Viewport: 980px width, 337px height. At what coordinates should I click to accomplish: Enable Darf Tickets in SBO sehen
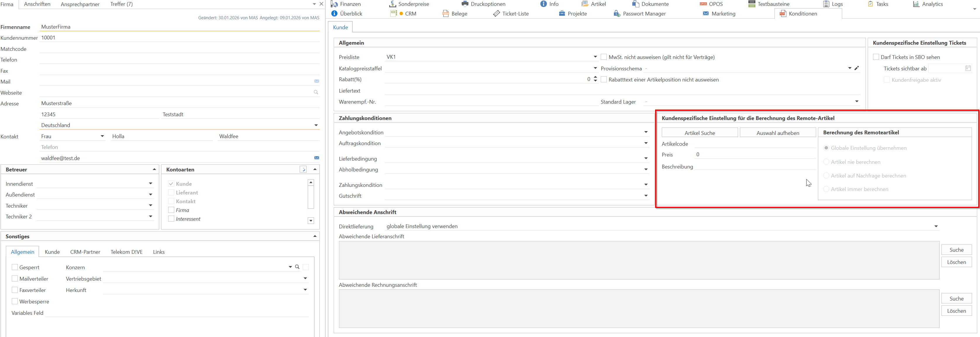pyautogui.click(x=876, y=57)
